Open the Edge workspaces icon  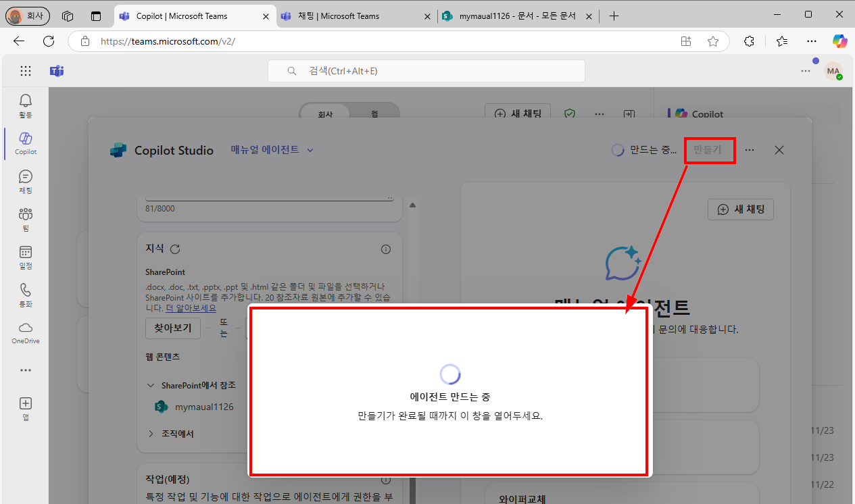point(68,16)
